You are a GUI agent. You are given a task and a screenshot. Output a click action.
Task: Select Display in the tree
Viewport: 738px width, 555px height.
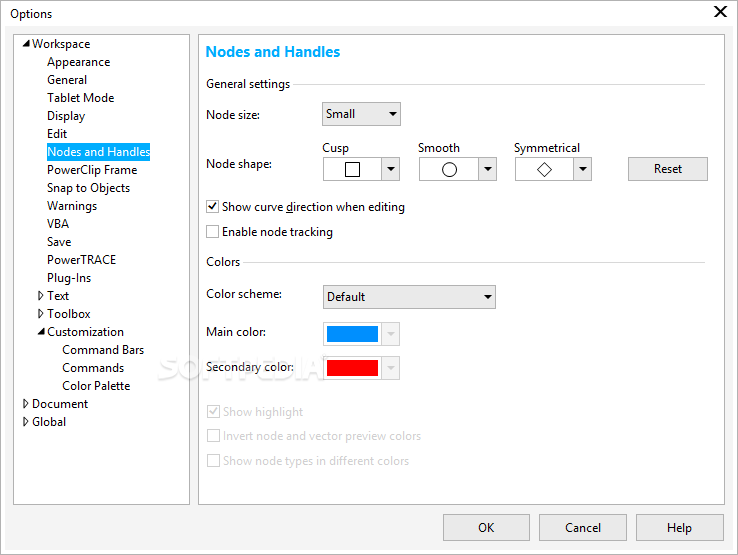[66, 116]
